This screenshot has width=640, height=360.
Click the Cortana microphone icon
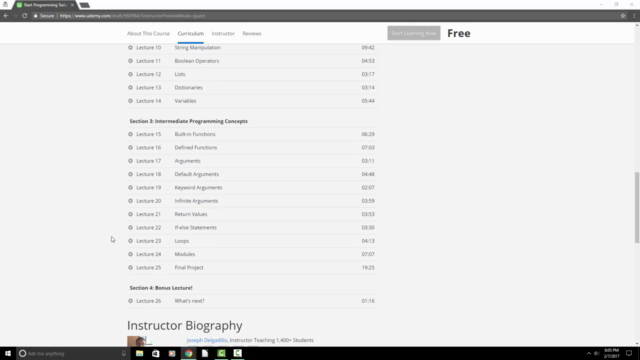(x=124, y=353)
